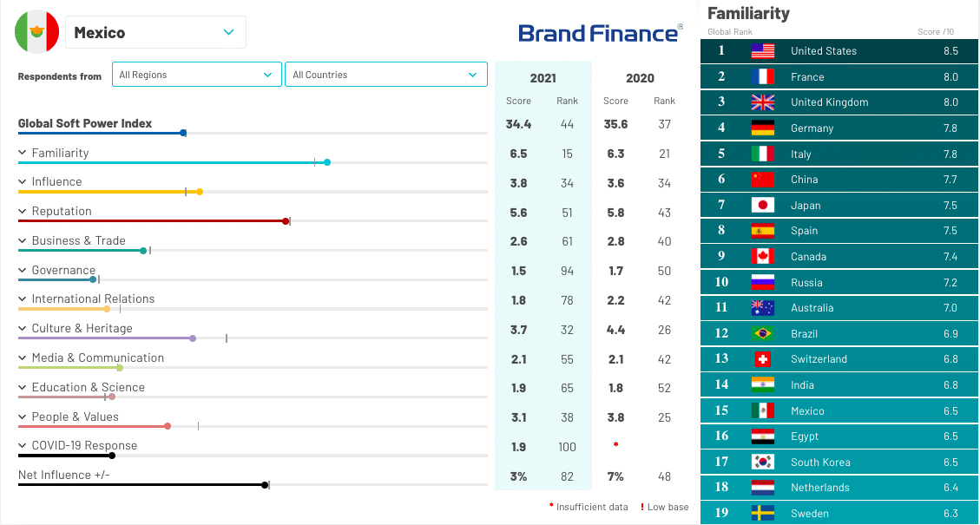Expand the Governance metric chevron

click(23, 270)
